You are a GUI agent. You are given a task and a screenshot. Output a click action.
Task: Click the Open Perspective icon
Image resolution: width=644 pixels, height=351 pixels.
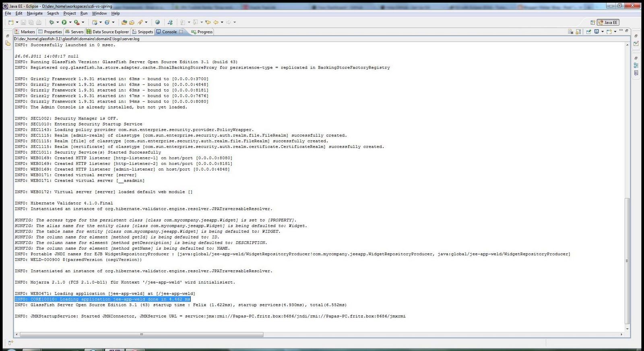click(x=593, y=23)
